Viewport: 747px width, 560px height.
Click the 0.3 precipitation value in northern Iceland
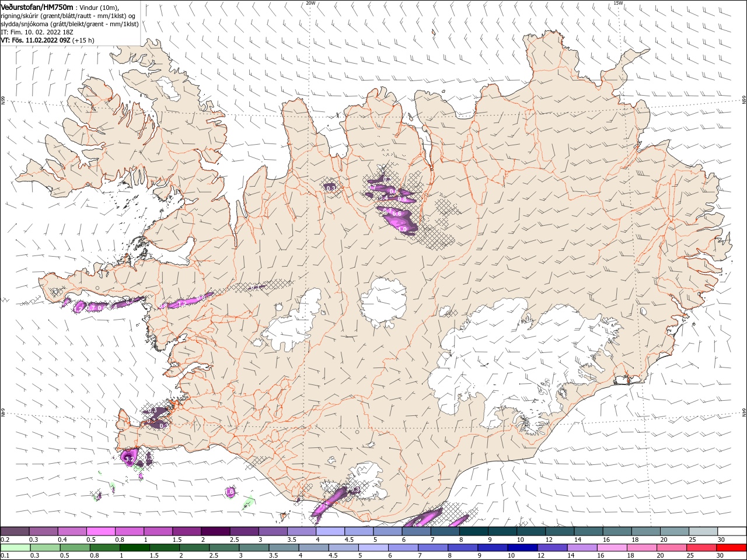pos(331,188)
